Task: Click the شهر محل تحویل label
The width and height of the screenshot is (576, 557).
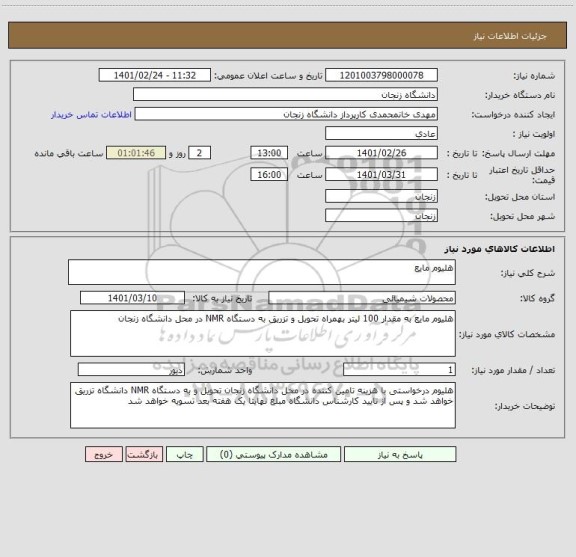Action: (522, 216)
